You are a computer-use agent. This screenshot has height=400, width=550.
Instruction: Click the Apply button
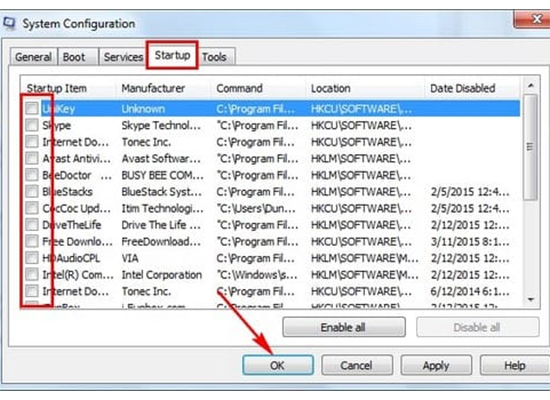[x=436, y=365]
